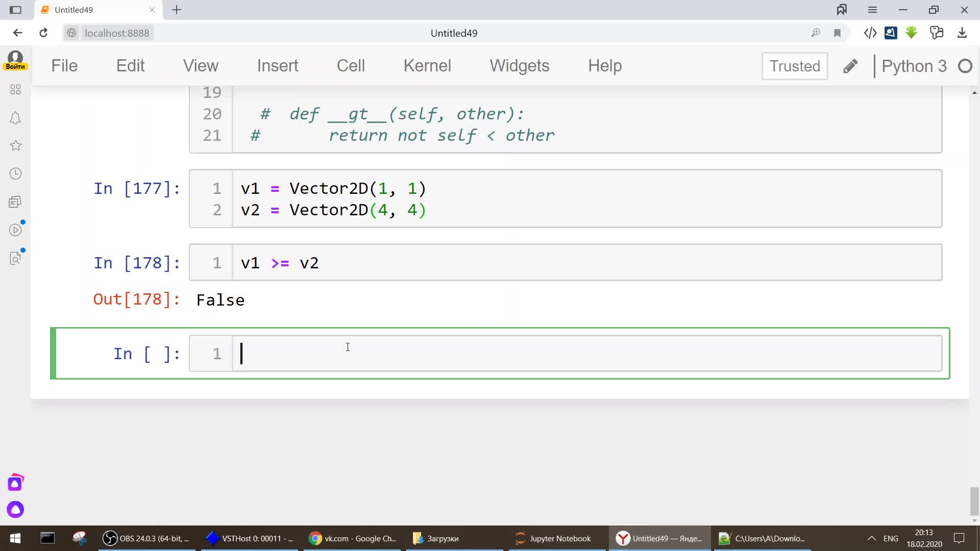Image resolution: width=980 pixels, height=551 pixels.
Task: Open the sidebar tableau grid icon
Action: click(x=15, y=90)
